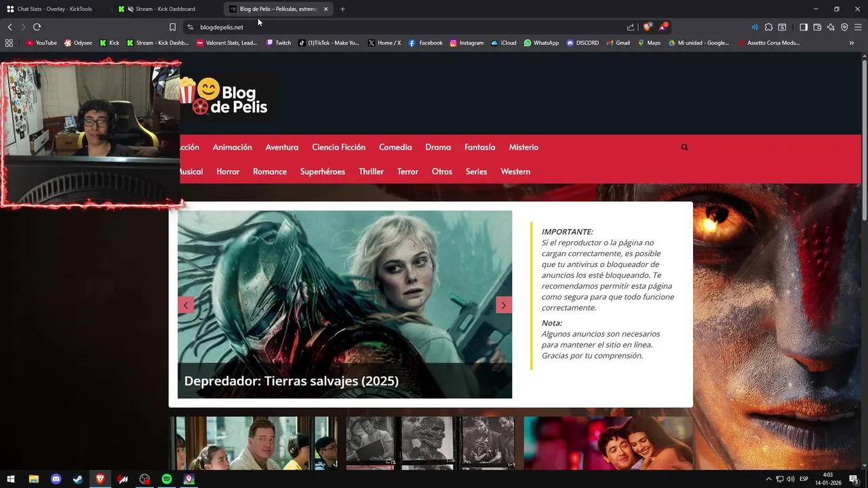Click the ESP language indicator
The image size is (868, 488).
804,479
